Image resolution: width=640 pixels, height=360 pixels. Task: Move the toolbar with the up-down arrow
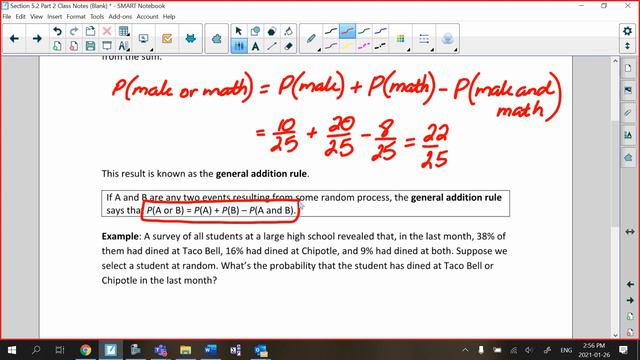(627, 46)
